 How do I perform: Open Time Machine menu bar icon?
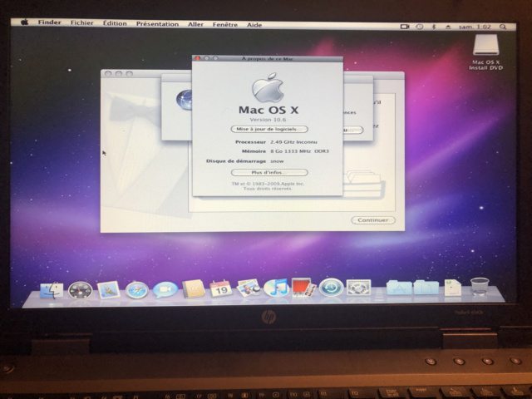point(419,27)
